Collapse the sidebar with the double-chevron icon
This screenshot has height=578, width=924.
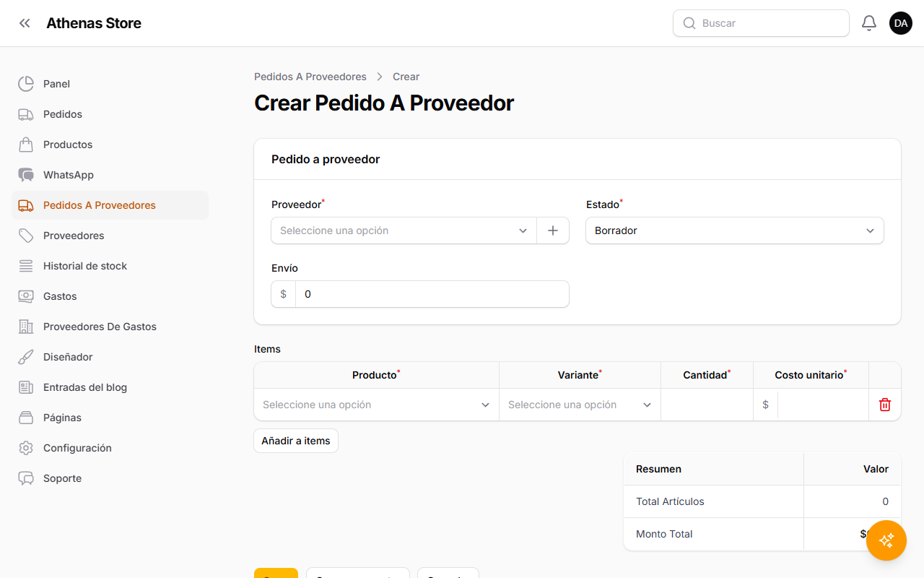coord(25,23)
